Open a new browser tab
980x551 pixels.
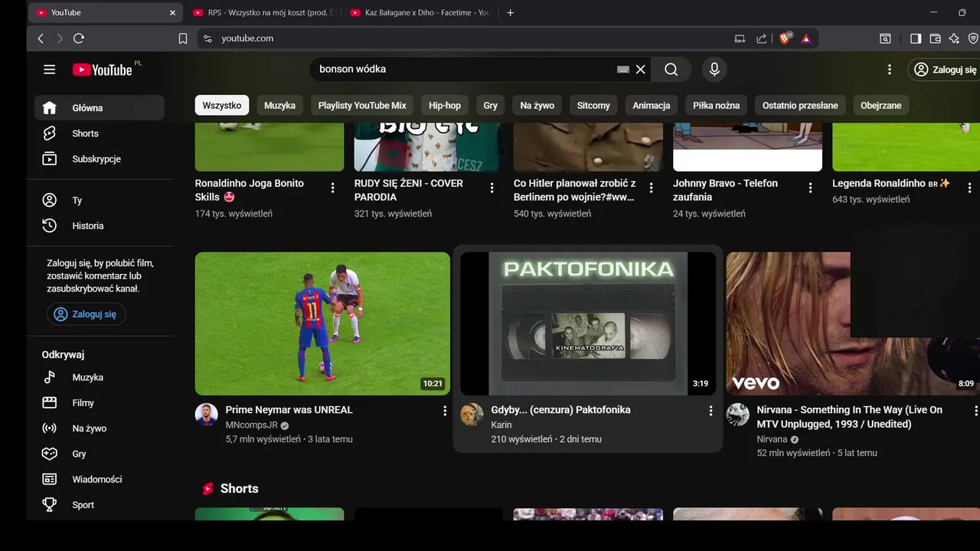coord(511,13)
